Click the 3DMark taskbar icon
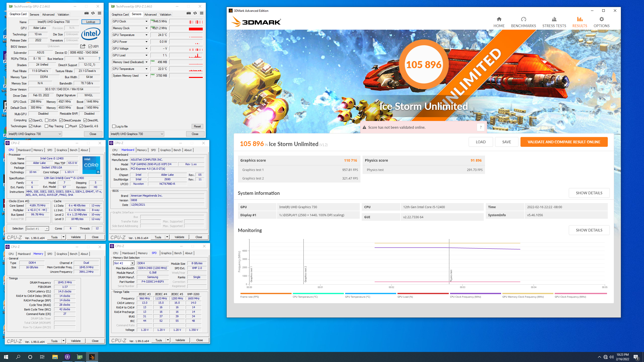This screenshot has height=362, width=644. (92, 357)
